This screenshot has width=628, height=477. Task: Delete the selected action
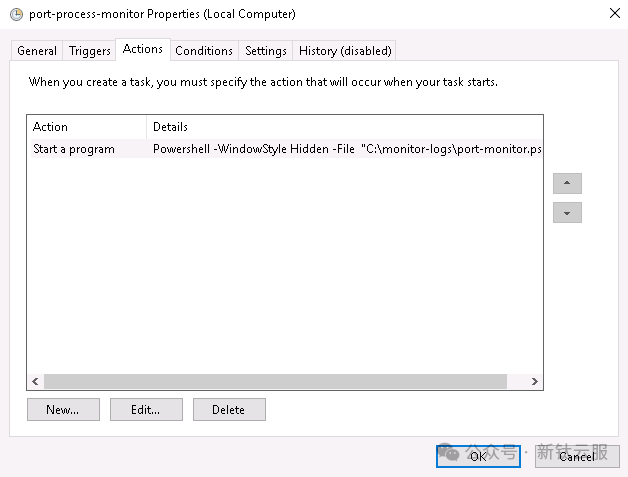[x=229, y=409]
